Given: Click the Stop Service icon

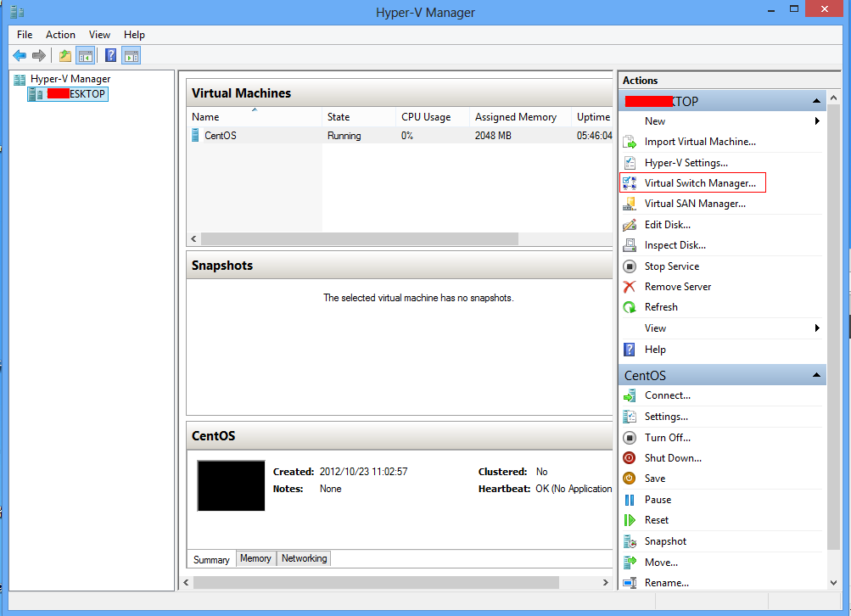Looking at the screenshot, I should [630, 266].
